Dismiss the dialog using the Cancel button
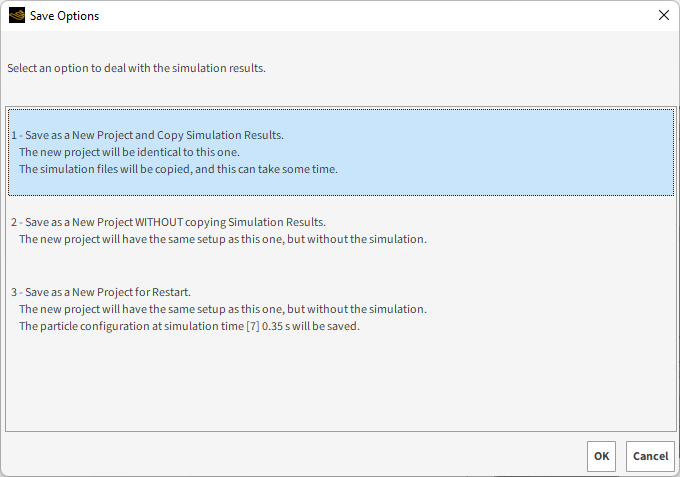 coord(650,456)
